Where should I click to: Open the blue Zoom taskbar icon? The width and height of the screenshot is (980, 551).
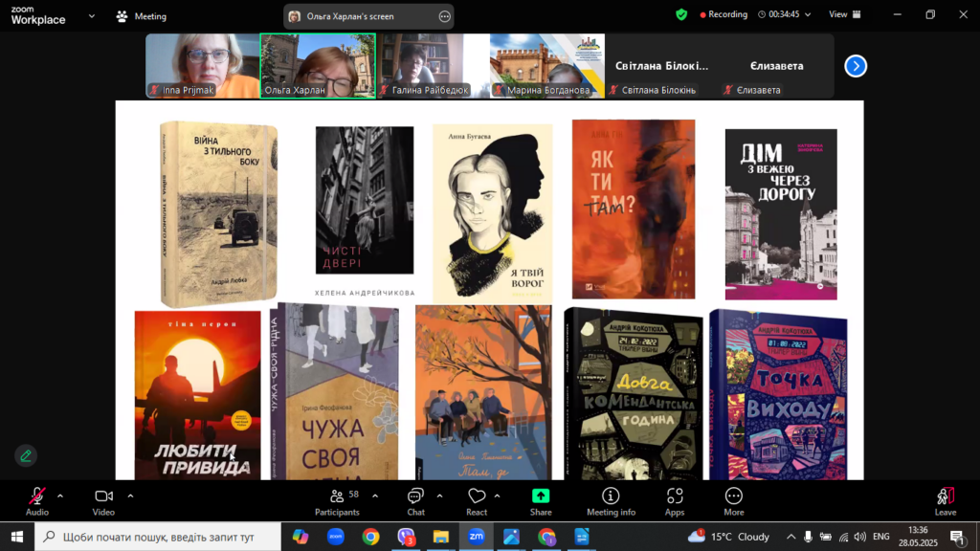click(x=336, y=537)
